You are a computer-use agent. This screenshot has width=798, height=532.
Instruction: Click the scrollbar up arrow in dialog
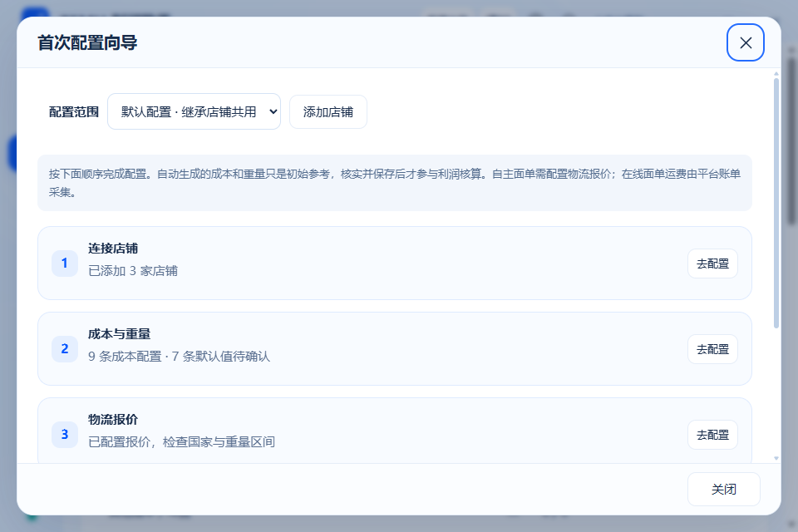coord(776,74)
